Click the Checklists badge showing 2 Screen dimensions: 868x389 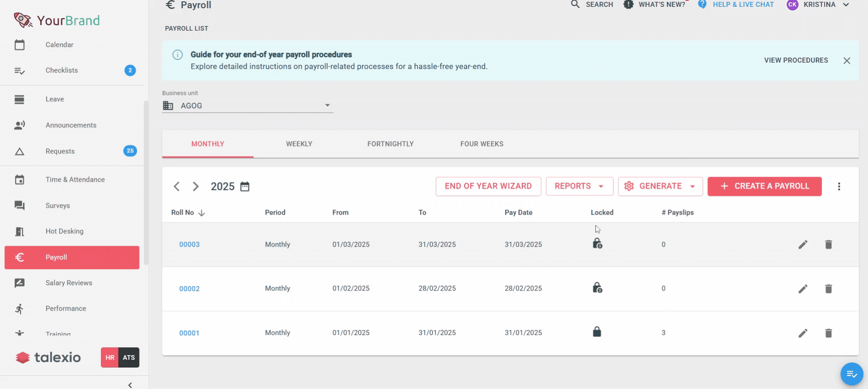pos(130,70)
